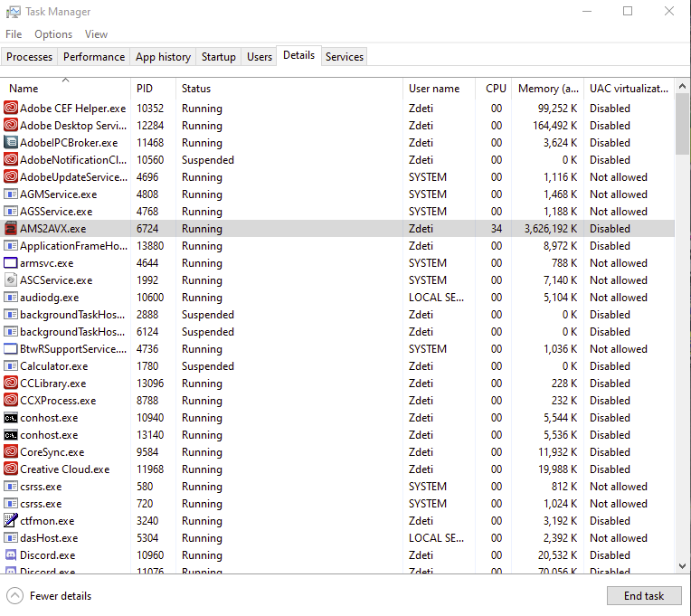691x616 pixels.
Task: Click the armsvc.exe icon
Action: [11, 262]
